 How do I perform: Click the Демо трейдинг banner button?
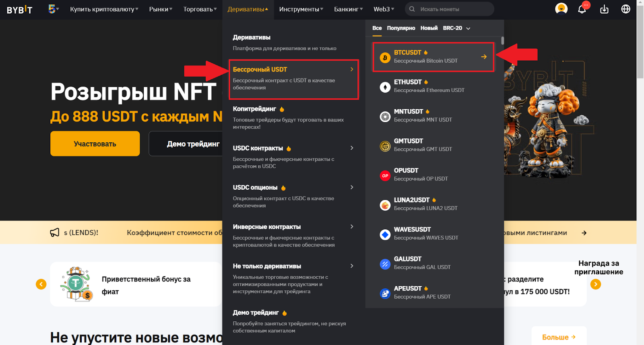(186, 144)
